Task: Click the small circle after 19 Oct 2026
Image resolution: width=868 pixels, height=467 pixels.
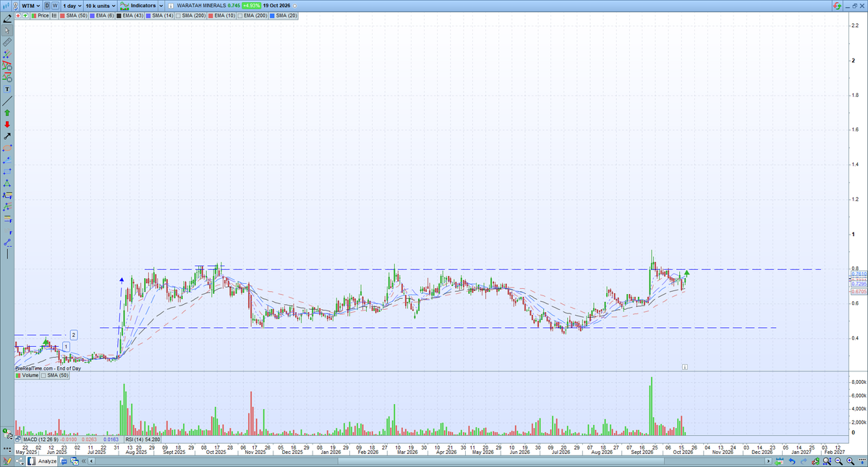Action: click(x=294, y=6)
